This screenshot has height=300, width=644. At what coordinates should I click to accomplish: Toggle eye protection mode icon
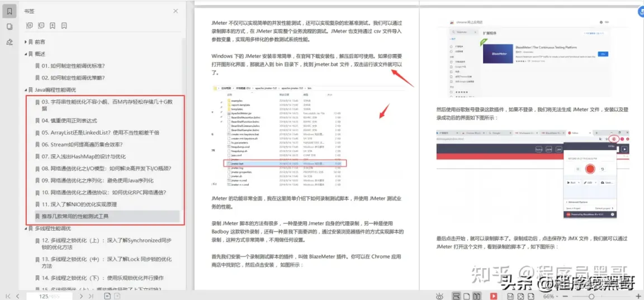pyautogui.click(x=439, y=296)
